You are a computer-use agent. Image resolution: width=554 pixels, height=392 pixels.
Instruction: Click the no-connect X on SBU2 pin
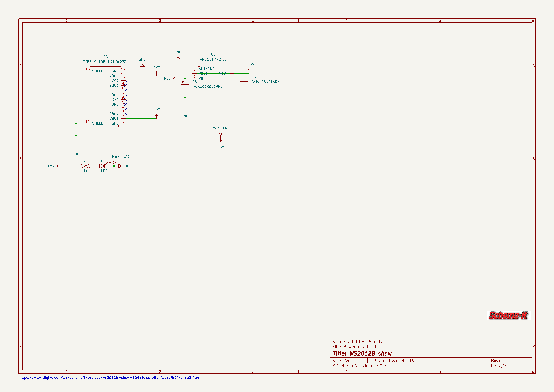(125, 114)
